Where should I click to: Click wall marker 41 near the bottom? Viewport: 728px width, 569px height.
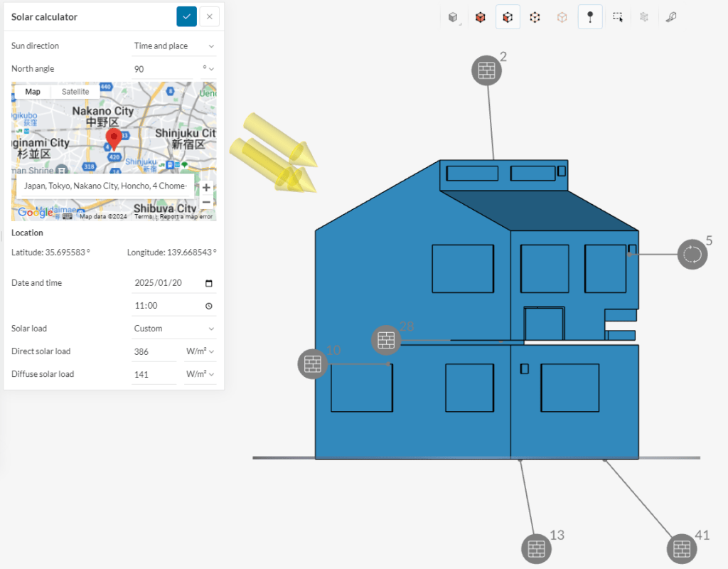pos(682,548)
